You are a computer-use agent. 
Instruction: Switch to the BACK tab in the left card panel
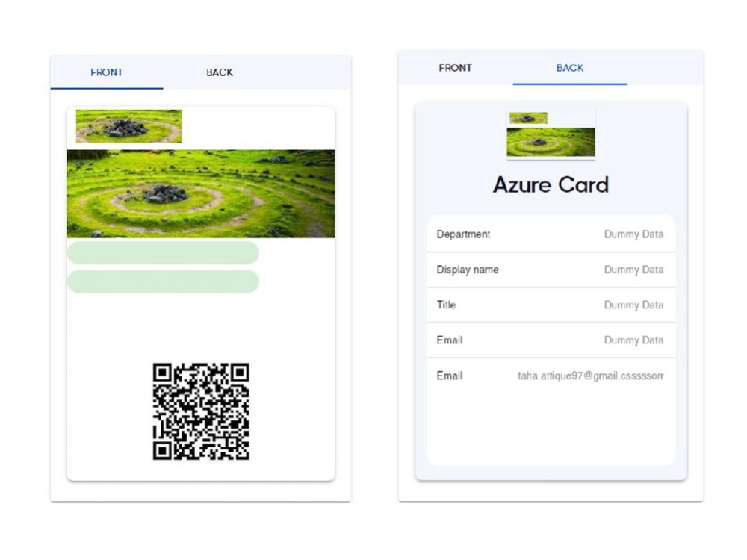(220, 72)
